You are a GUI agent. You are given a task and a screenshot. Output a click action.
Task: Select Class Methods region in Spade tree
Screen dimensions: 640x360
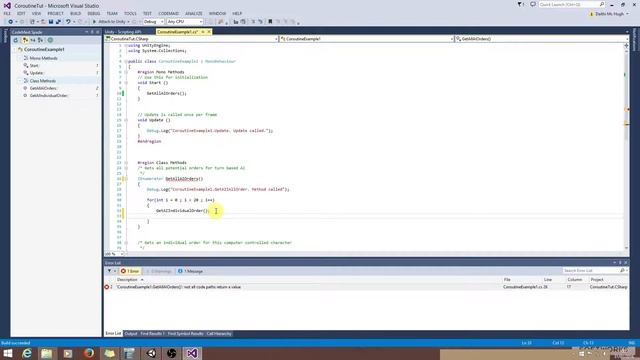pos(42,81)
